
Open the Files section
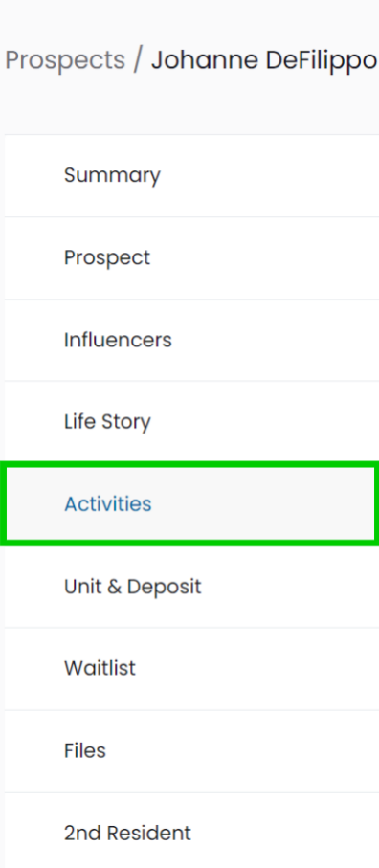(191, 750)
